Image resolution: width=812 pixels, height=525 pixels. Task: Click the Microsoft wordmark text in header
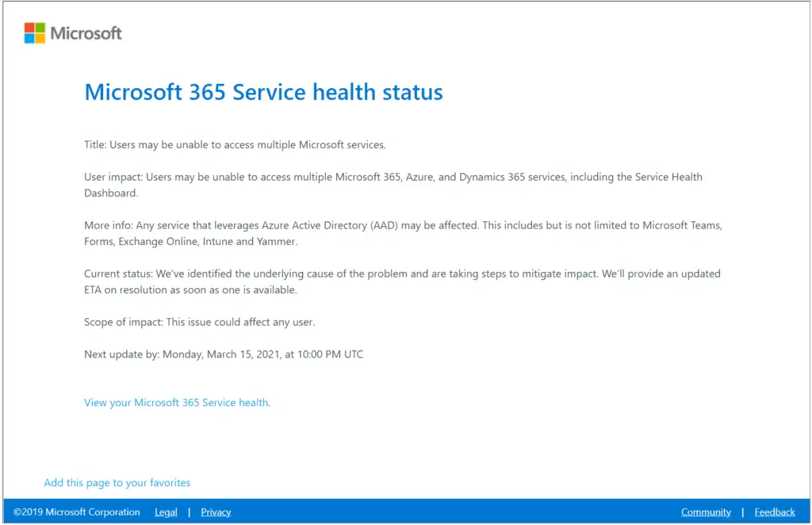point(86,33)
